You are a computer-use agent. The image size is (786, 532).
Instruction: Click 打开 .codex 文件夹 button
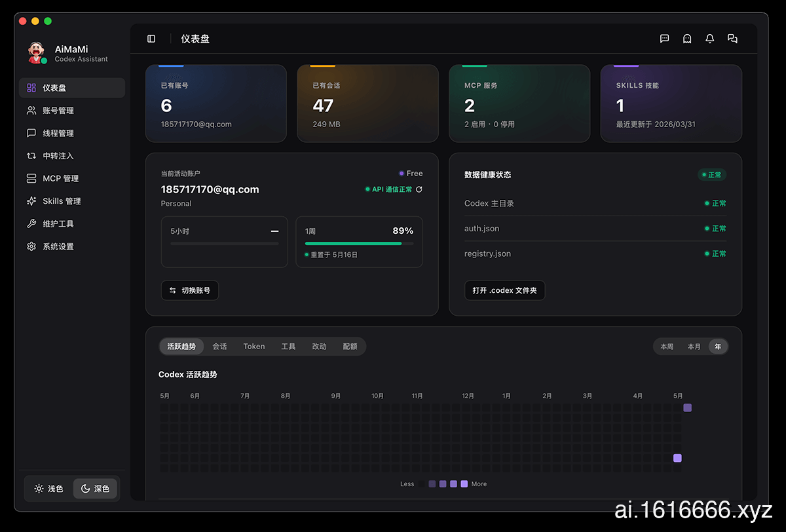click(504, 290)
